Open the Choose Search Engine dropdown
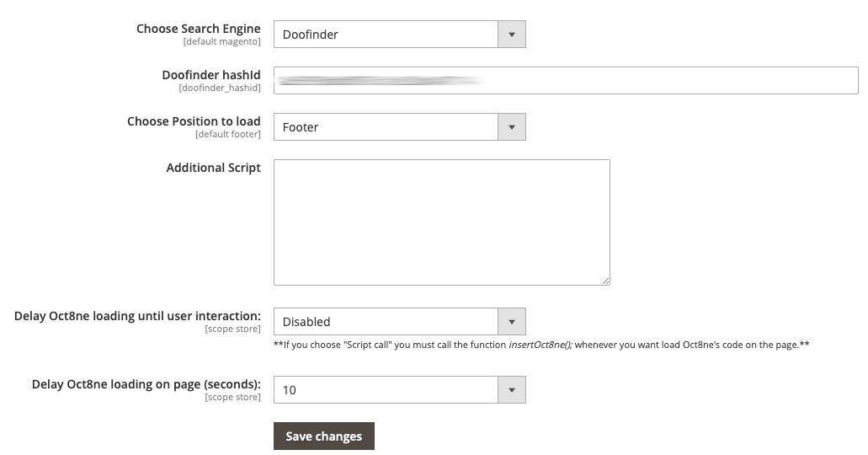The width and height of the screenshot is (868, 455). click(386, 35)
